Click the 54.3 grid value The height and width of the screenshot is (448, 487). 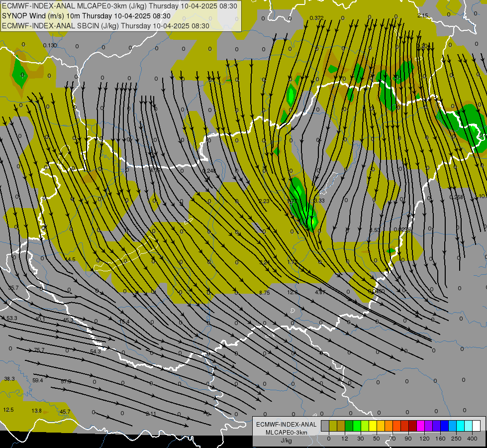(x=96, y=351)
